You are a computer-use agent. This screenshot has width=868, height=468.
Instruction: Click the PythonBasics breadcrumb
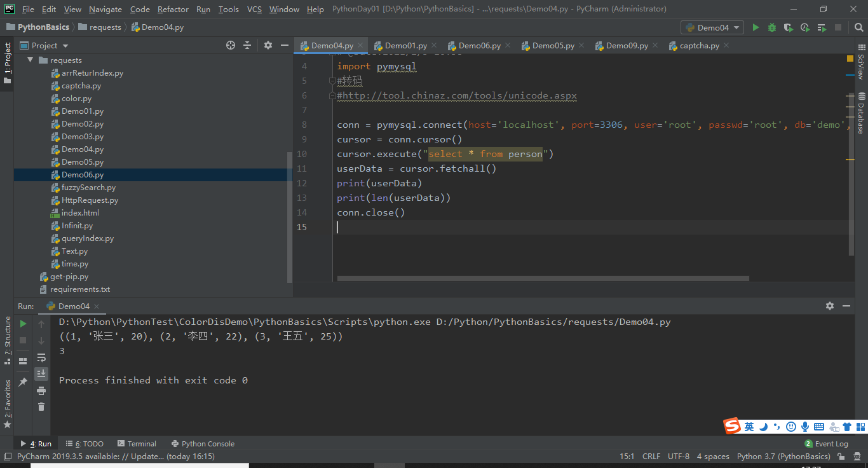click(37, 27)
